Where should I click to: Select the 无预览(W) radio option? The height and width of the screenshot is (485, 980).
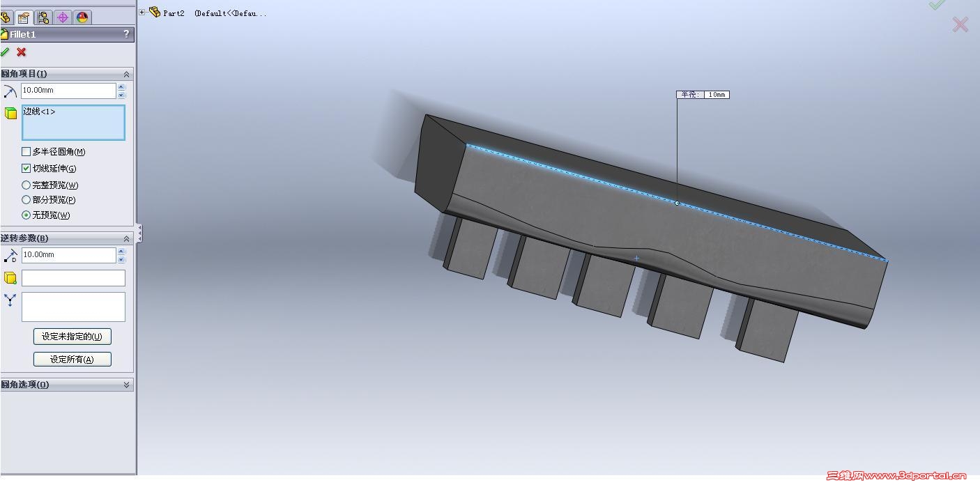26,215
